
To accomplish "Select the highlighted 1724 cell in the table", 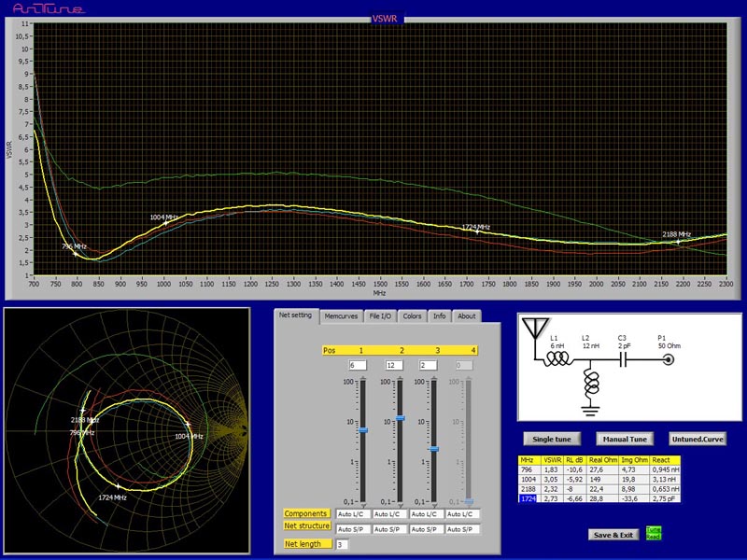I will coord(528,498).
